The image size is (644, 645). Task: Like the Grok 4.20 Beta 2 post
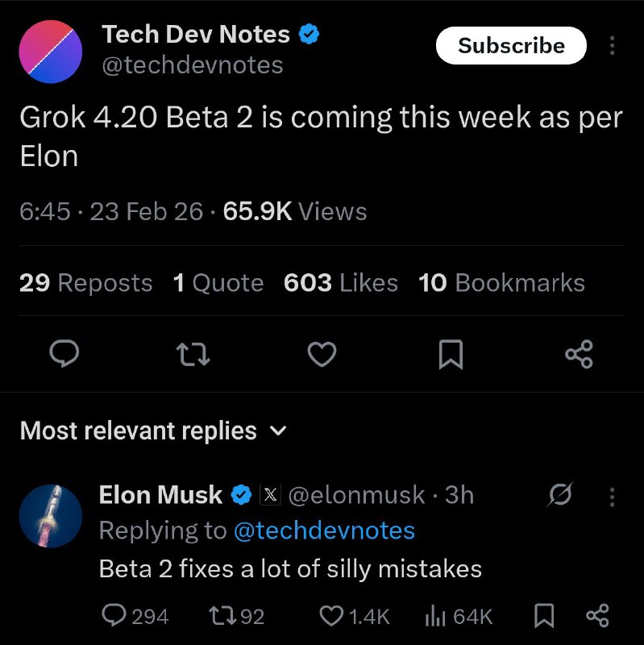pos(322,354)
